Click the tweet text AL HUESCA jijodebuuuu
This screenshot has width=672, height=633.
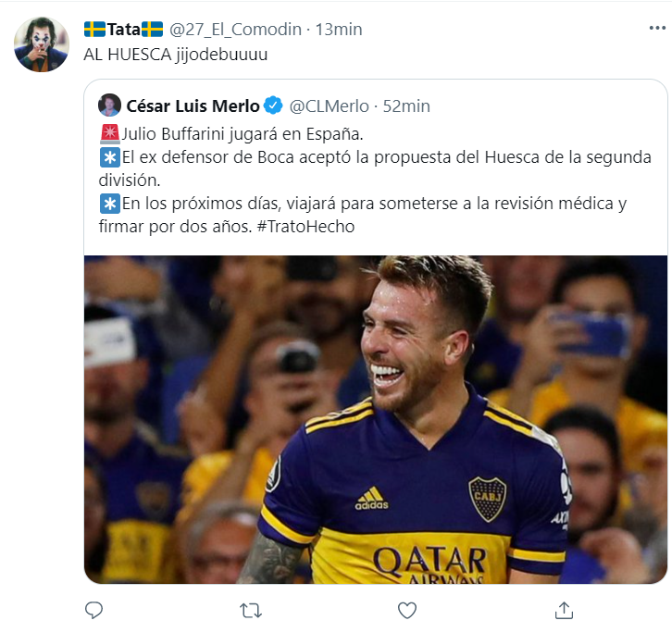tap(175, 55)
